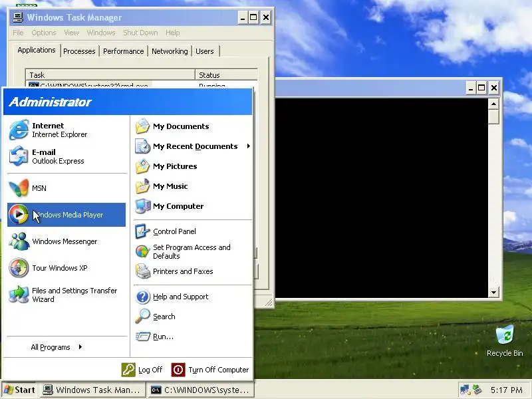Open the Windows menu in Task Manager
This screenshot has height=399, width=532.
point(101,33)
